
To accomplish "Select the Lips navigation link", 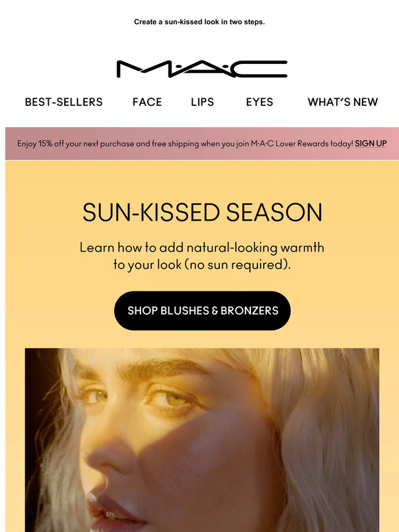I will coord(202,102).
